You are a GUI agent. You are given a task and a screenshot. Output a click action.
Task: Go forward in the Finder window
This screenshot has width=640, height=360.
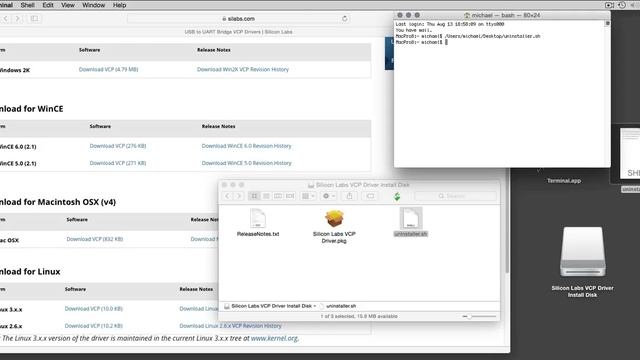239,196
